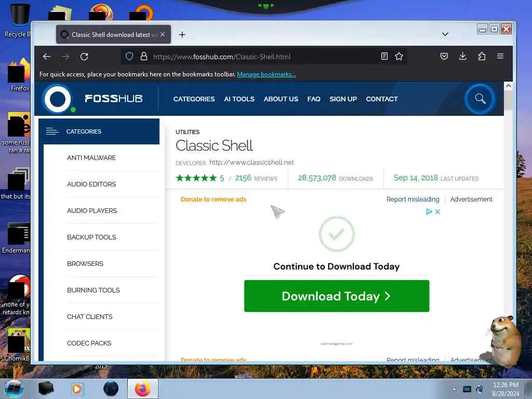Select CODEC PACKS category

pos(89,343)
